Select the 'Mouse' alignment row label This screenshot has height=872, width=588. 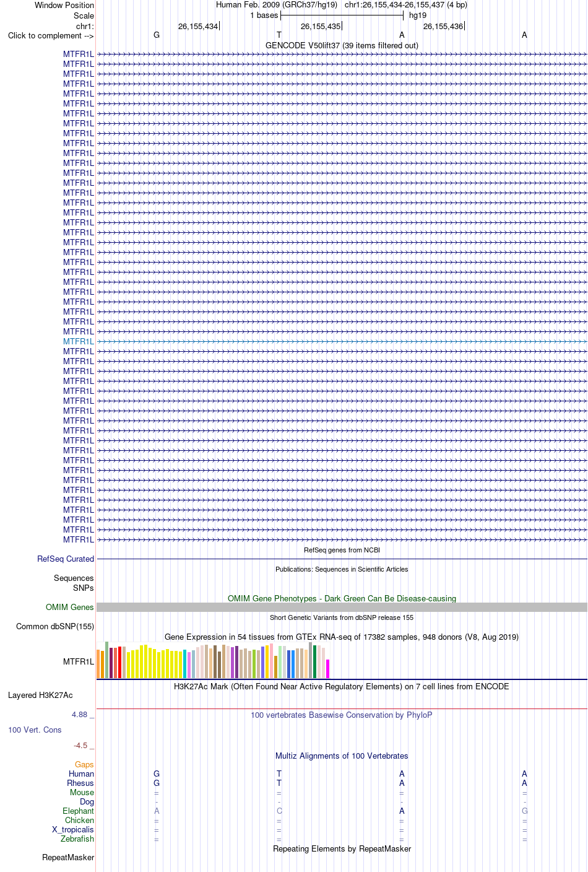click(82, 792)
